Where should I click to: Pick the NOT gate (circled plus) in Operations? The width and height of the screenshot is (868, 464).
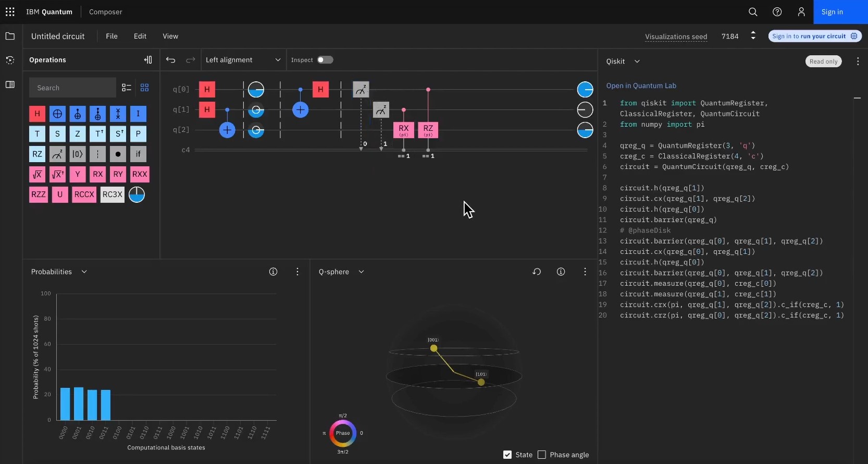[x=57, y=114]
